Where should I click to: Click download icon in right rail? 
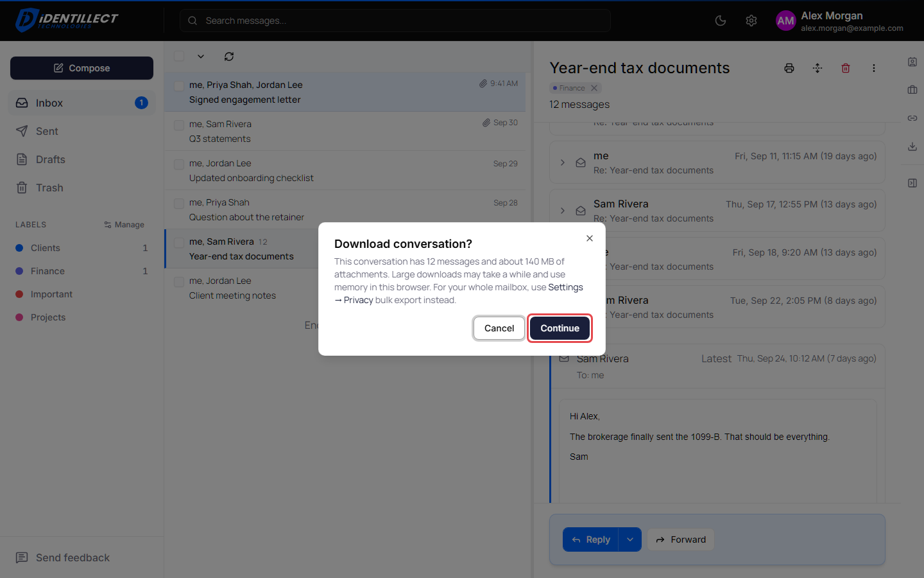[x=912, y=146]
